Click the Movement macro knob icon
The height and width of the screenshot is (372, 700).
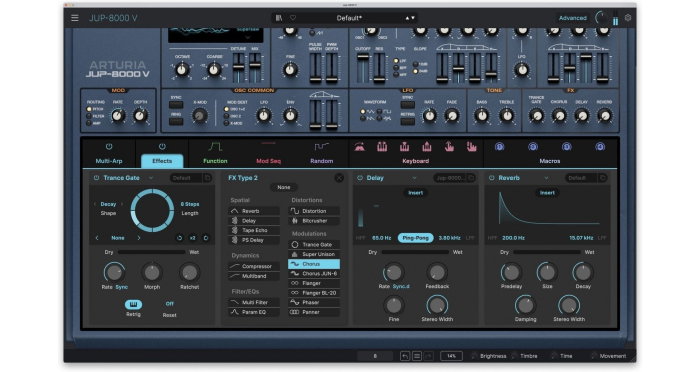[594, 356]
